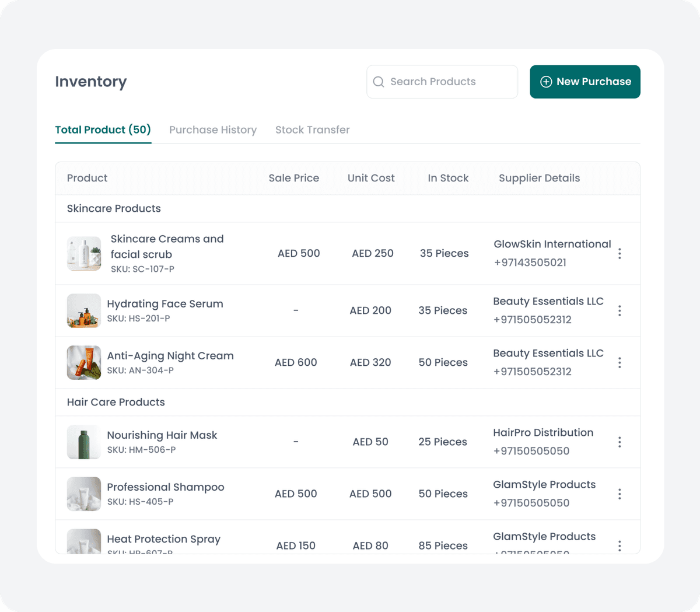
Task: Click the search magnifier icon
Action: [378, 82]
